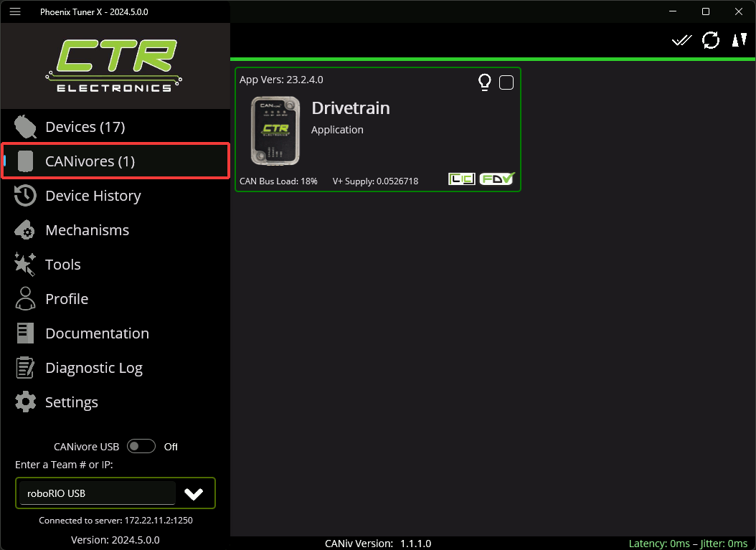Viewport: 756px width, 550px height.
Task: Minimize the Phoenix Tuner X window
Action: coord(673,11)
